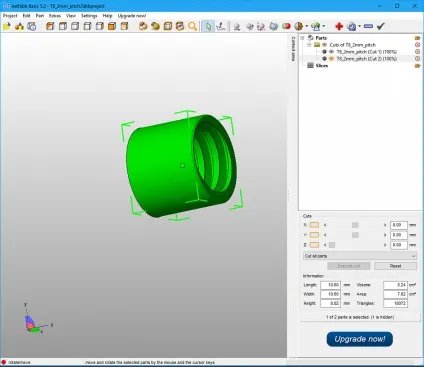This screenshot has width=424, height=367.
Task: Click the Z cutting plane button
Action: [314, 245]
